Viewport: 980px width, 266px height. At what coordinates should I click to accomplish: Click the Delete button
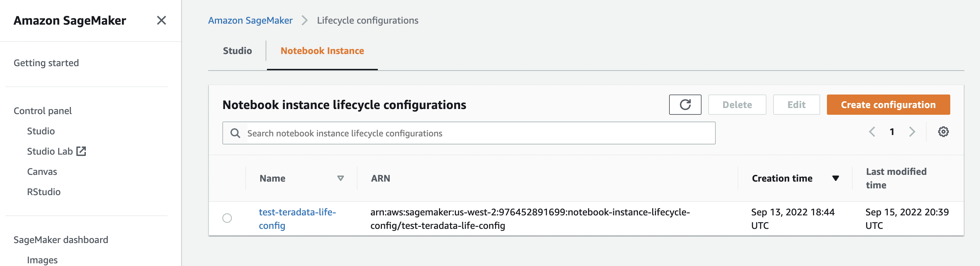point(737,105)
